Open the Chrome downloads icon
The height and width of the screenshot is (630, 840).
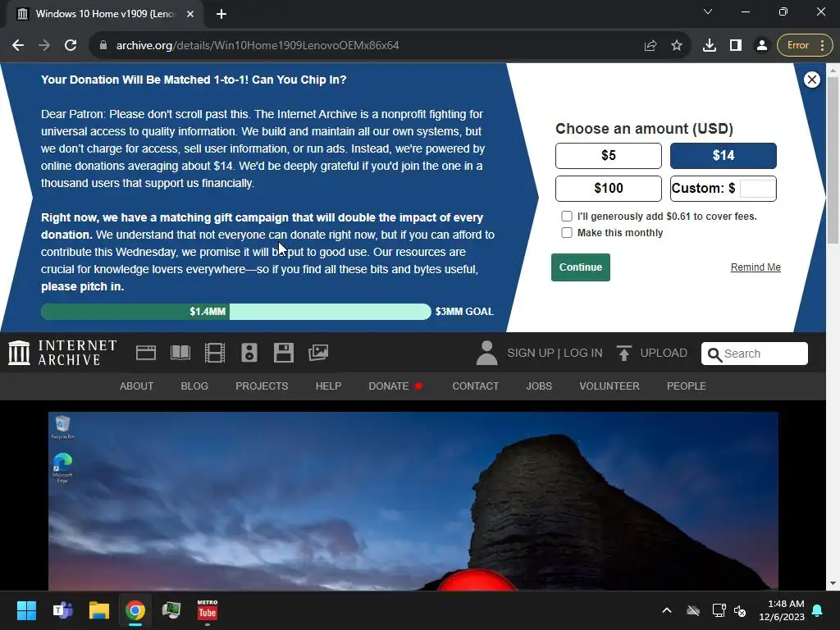(x=710, y=46)
